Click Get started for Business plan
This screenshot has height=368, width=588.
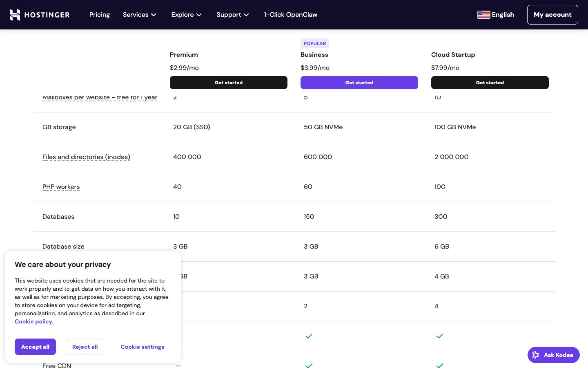click(359, 83)
